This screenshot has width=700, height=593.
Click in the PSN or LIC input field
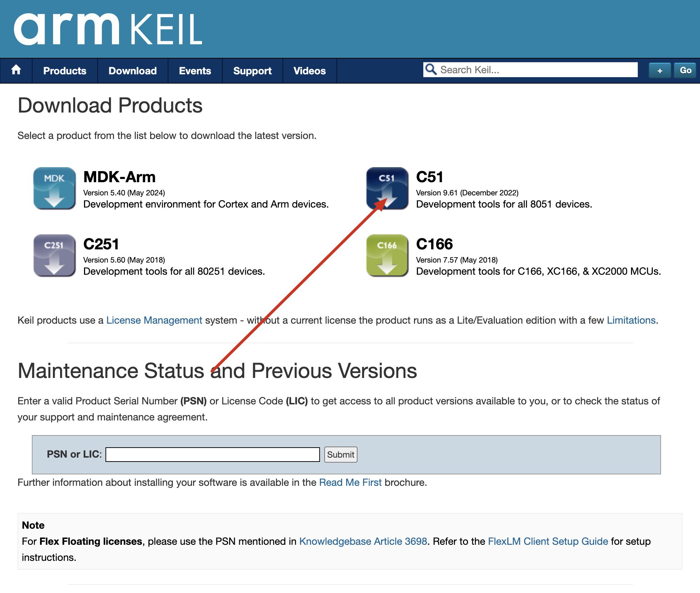click(x=213, y=454)
